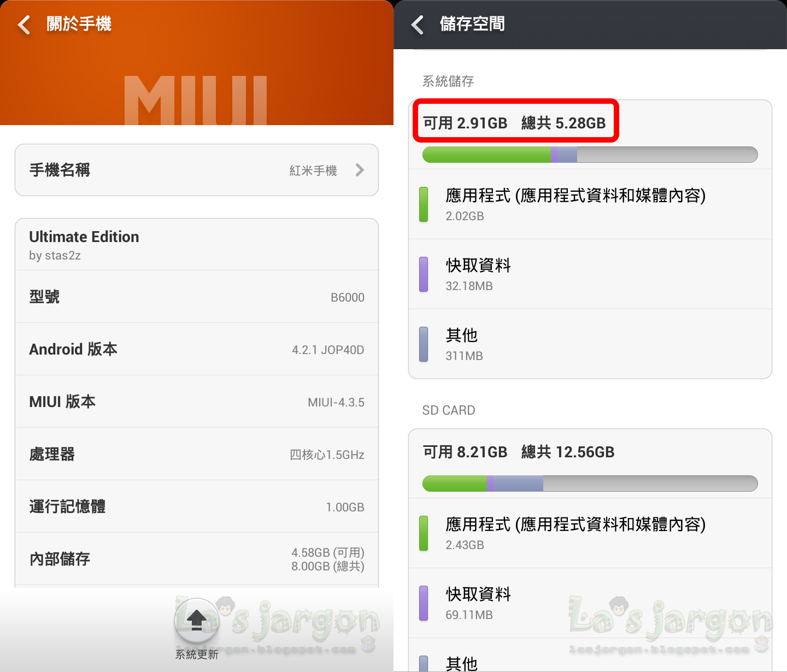Tap the 儲存空間 title text
Image resolution: width=787 pixels, height=672 pixels.
(472, 24)
